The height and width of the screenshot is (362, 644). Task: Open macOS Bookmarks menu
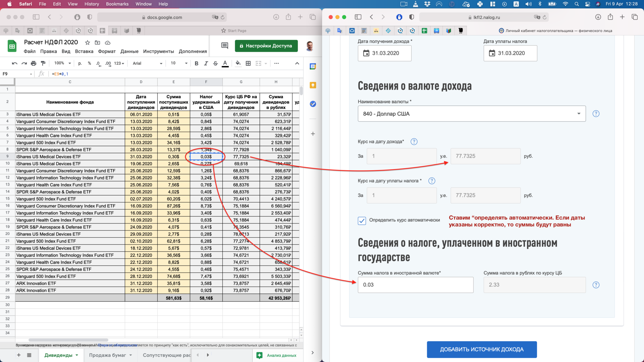[x=117, y=4]
